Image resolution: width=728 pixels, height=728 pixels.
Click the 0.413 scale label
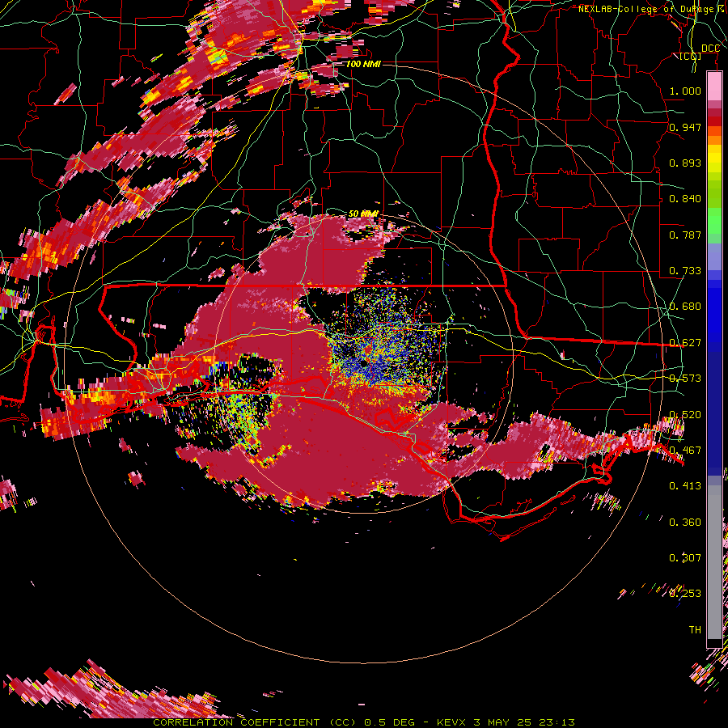click(685, 486)
